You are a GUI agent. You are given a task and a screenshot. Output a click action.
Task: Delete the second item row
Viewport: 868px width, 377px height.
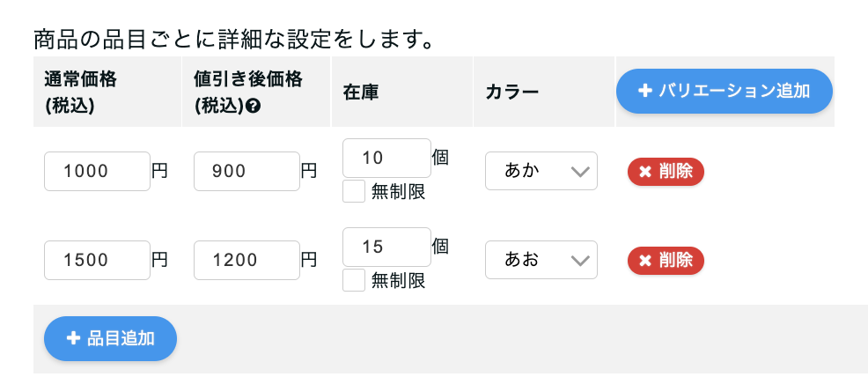(x=666, y=261)
